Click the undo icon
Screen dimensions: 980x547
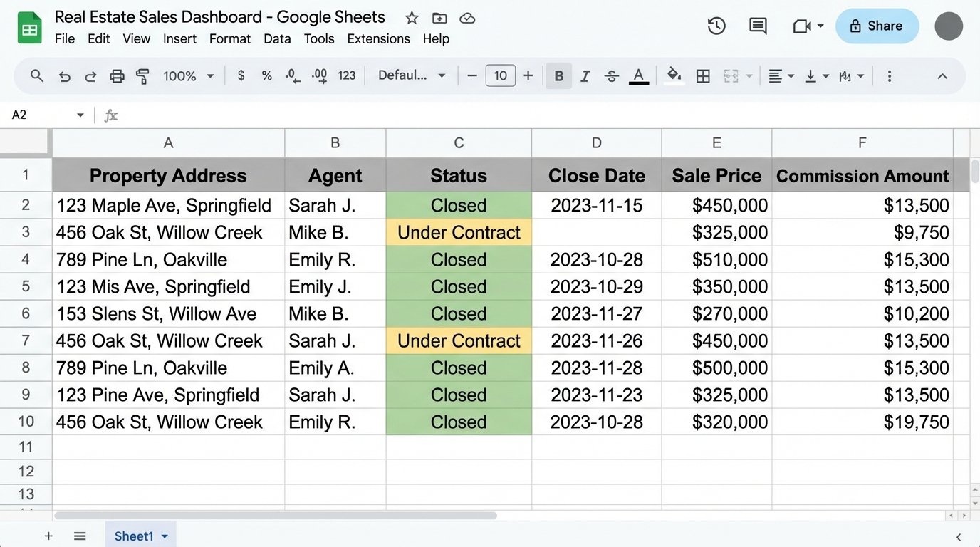[x=65, y=75]
